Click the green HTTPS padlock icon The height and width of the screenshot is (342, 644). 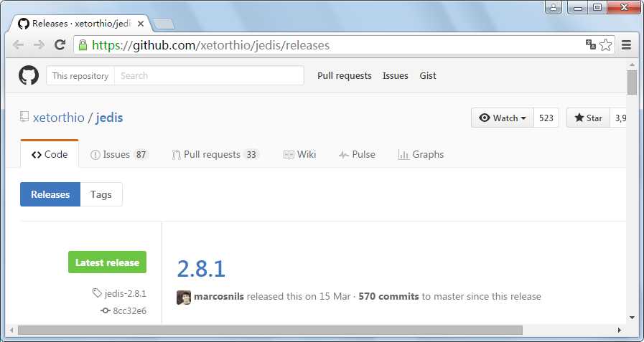(x=83, y=44)
